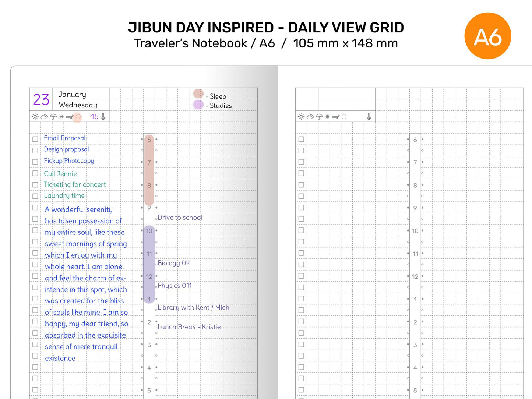Click the highlighted moon circle on left page
This screenshot has width=532, height=399.
tap(78, 117)
